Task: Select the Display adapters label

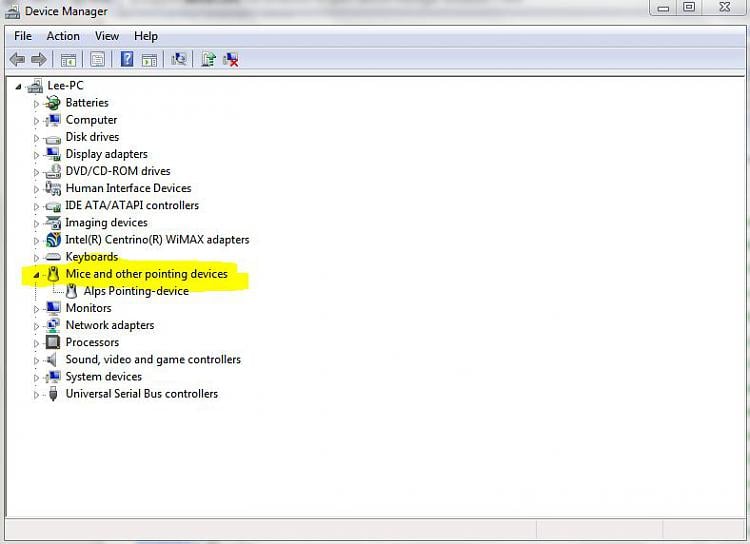Action: pos(107,154)
